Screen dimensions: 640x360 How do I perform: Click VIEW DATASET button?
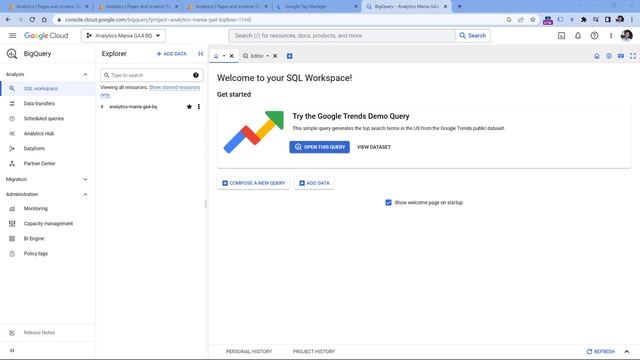(x=374, y=147)
